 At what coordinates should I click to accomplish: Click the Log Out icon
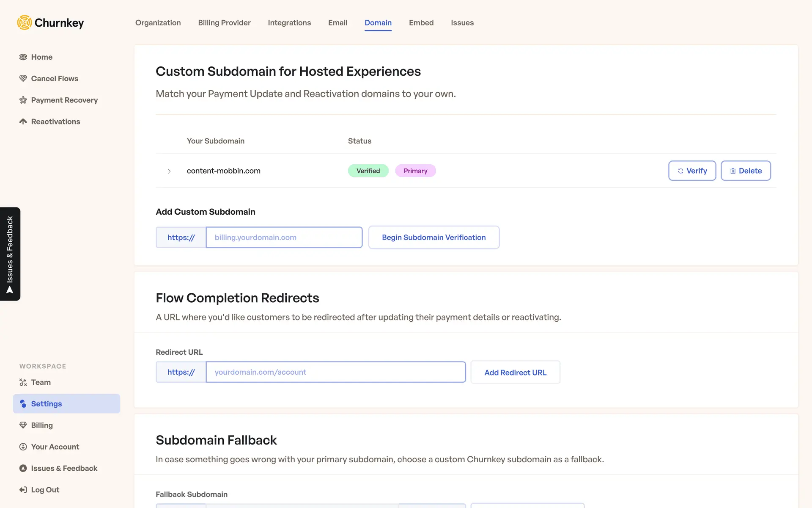pos(23,490)
